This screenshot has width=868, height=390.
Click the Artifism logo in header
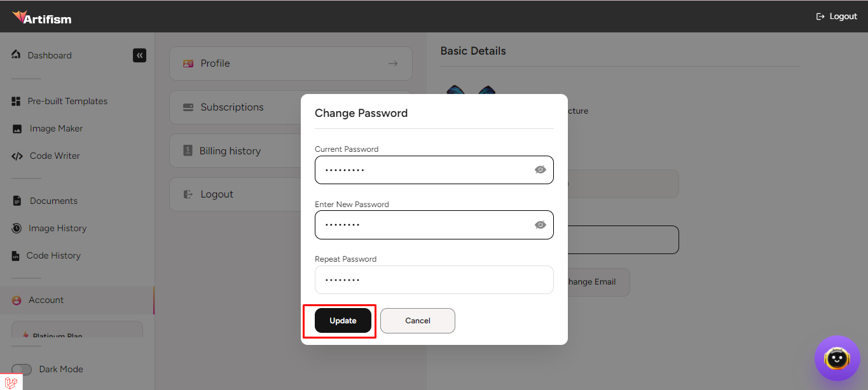pos(42,17)
